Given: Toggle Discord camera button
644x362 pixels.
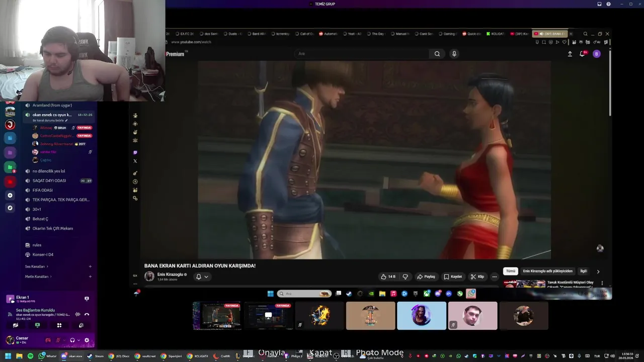Looking at the screenshot, I should point(16,325).
